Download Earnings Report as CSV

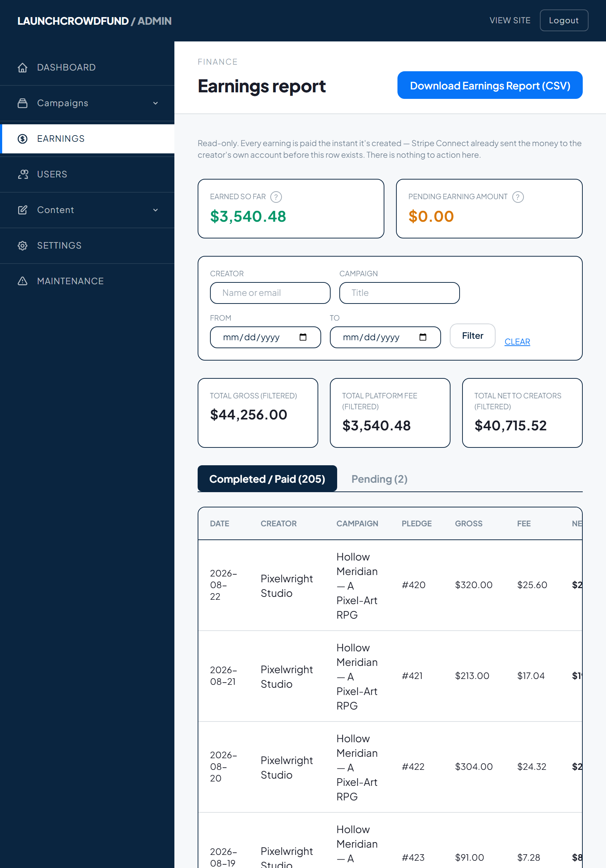click(490, 85)
